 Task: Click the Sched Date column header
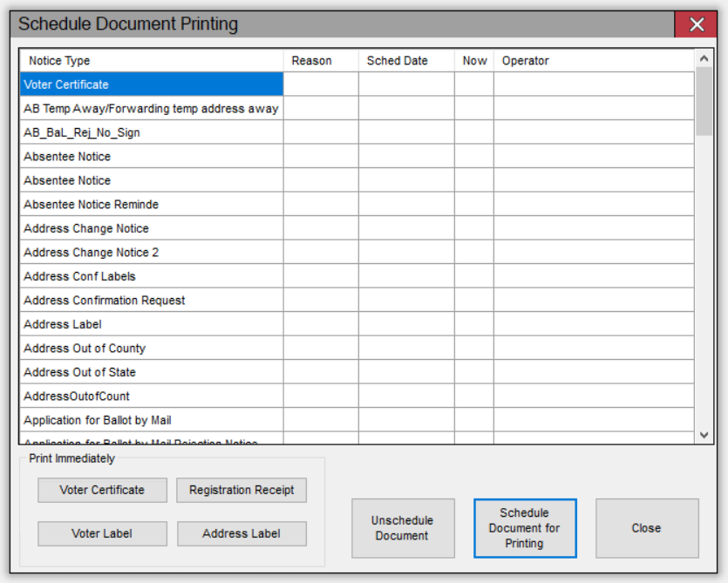click(x=406, y=61)
